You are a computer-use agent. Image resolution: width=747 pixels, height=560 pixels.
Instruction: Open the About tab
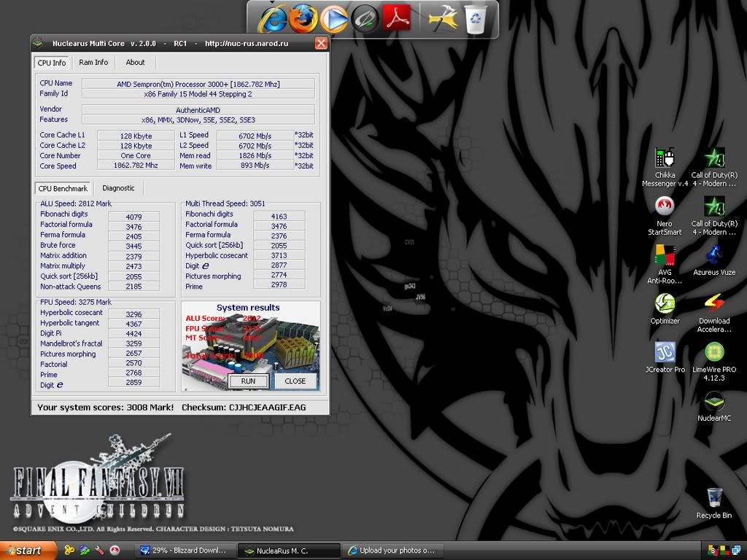point(135,63)
